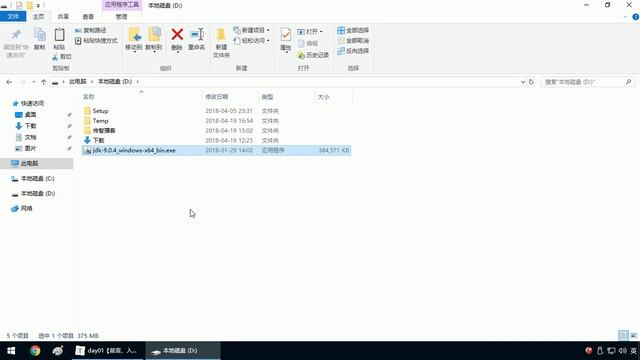Open 网络 (Network) in sidebar

coord(26,208)
